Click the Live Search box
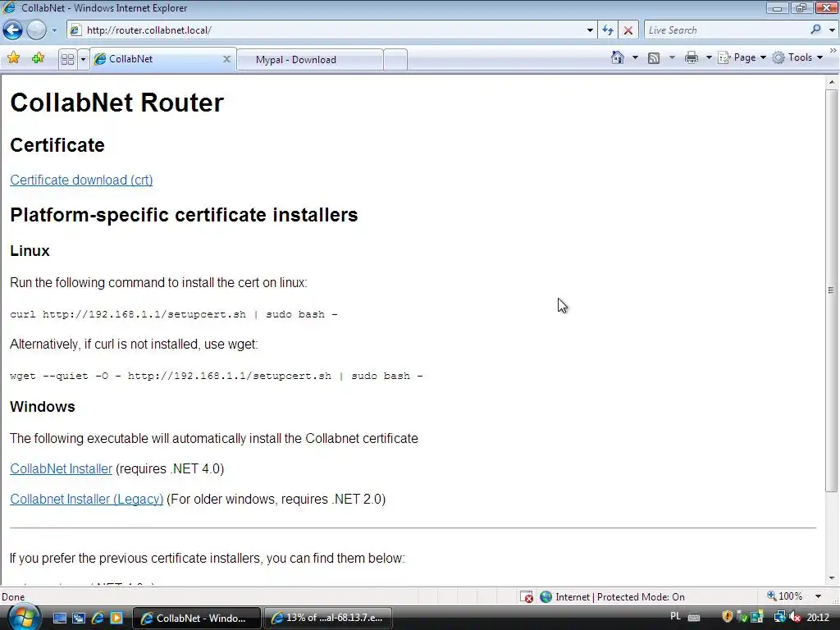This screenshot has width=840, height=630. tap(726, 30)
